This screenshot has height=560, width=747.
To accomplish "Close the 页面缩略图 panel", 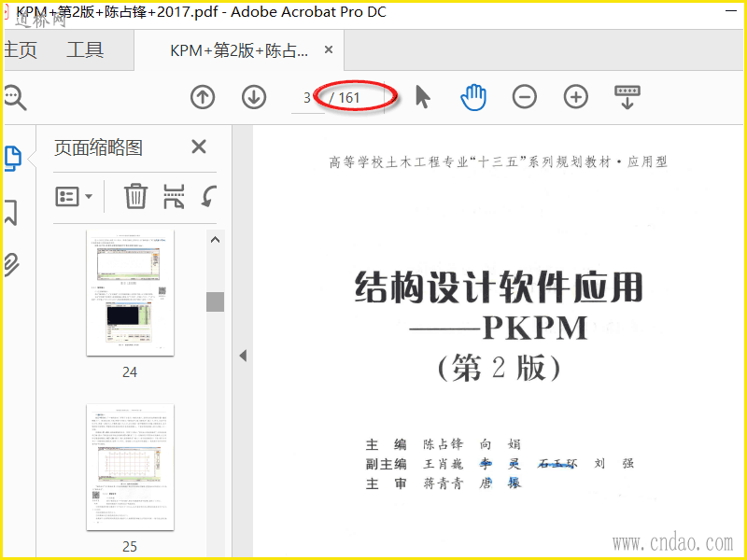I will click(x=199, y=147).
